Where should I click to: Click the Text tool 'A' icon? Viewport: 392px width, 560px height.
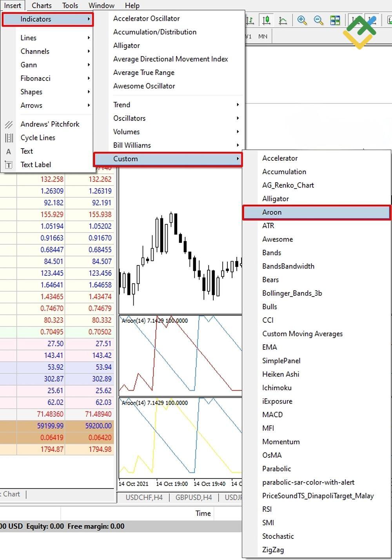(9, 151)
